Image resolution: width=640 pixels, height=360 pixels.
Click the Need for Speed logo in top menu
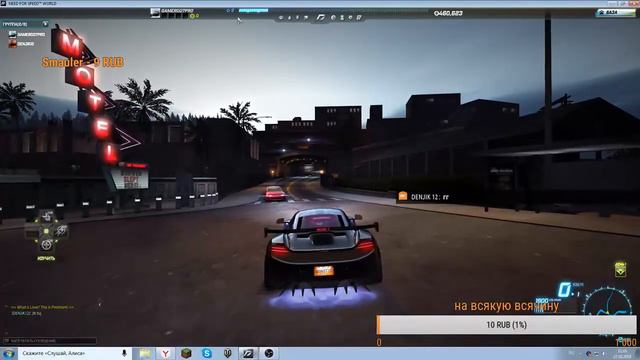(321, 18)
